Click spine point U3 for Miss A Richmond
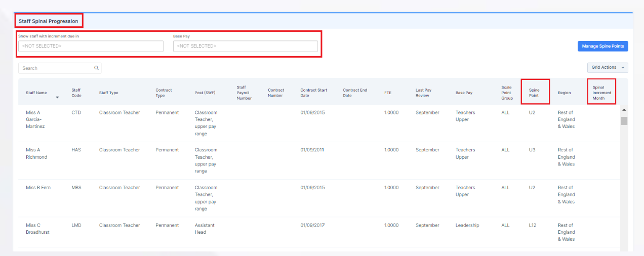 532,150
